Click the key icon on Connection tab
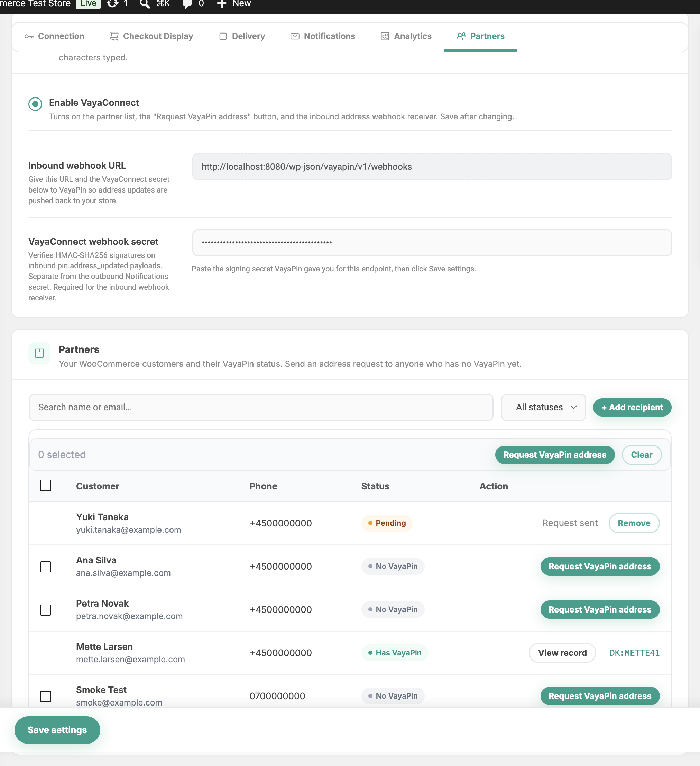This screenshot has height=766, width=700. pyautogui.click(x=29, y=37)
